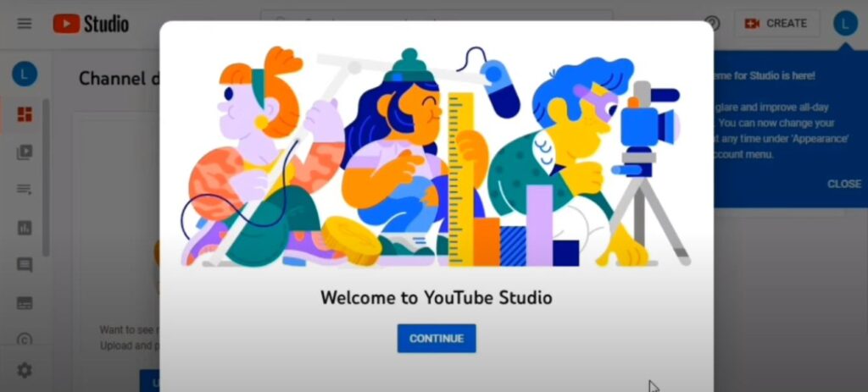Click the sidebar vertical scrollbar
The image size is (868, 392).
point(46,177)
